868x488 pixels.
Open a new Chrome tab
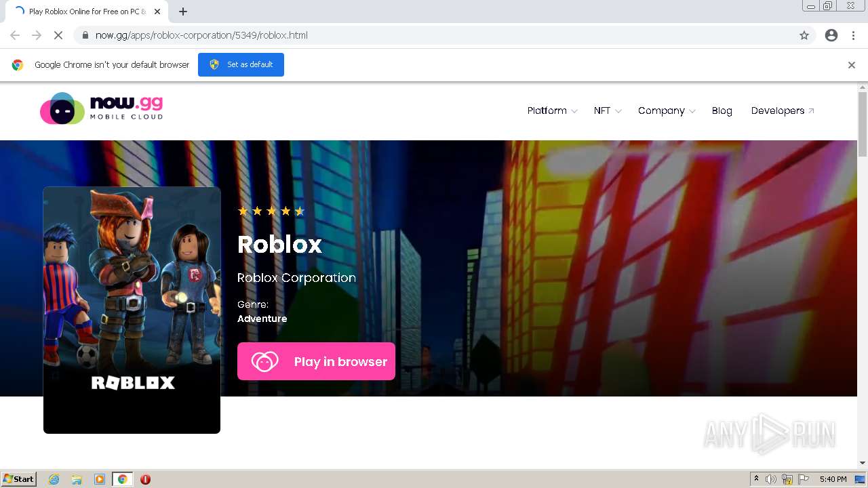pyautogui.click(x=183, y=12)
